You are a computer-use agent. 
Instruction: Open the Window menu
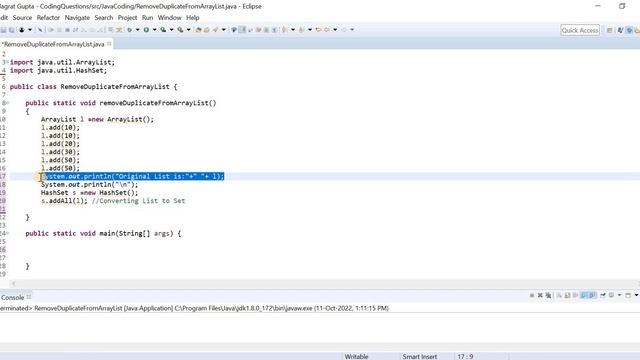[x=169, y=18]
